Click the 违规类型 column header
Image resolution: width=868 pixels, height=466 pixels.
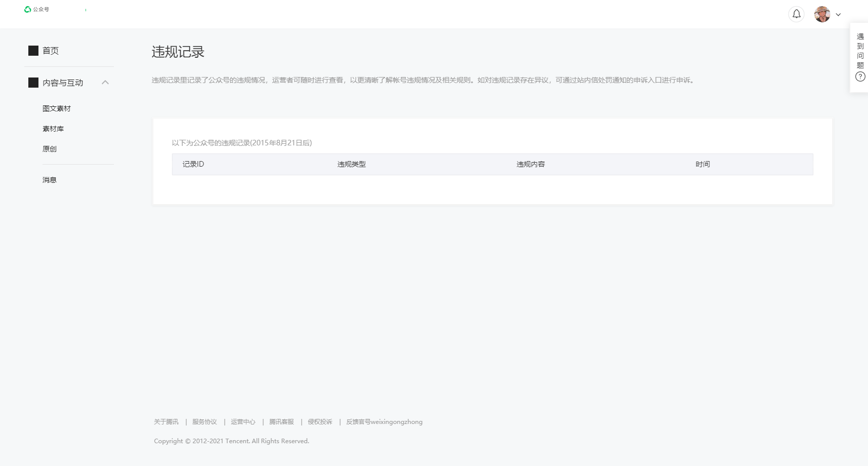pos(351,164)
